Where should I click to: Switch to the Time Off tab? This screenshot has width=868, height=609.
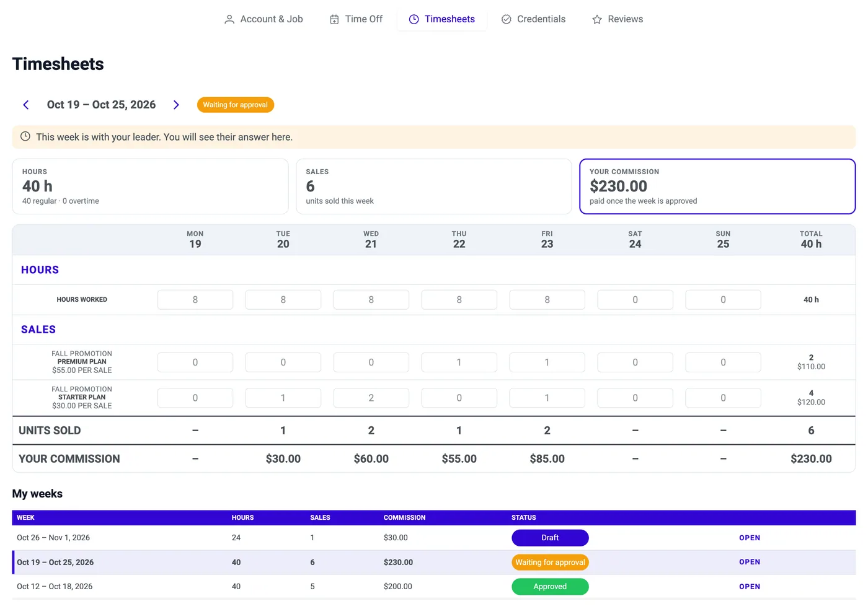point(356,19)
